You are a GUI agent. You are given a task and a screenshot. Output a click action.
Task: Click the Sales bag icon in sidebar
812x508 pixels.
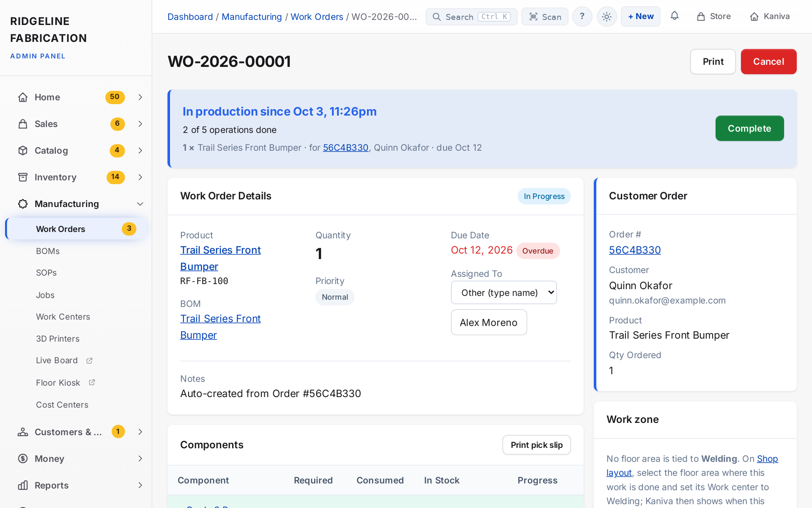point(23,124)
